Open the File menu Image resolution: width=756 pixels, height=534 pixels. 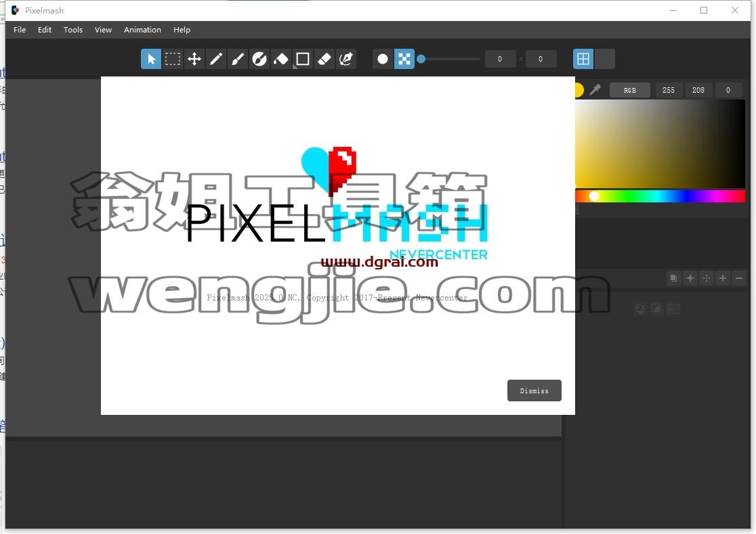tap(20, 30)
